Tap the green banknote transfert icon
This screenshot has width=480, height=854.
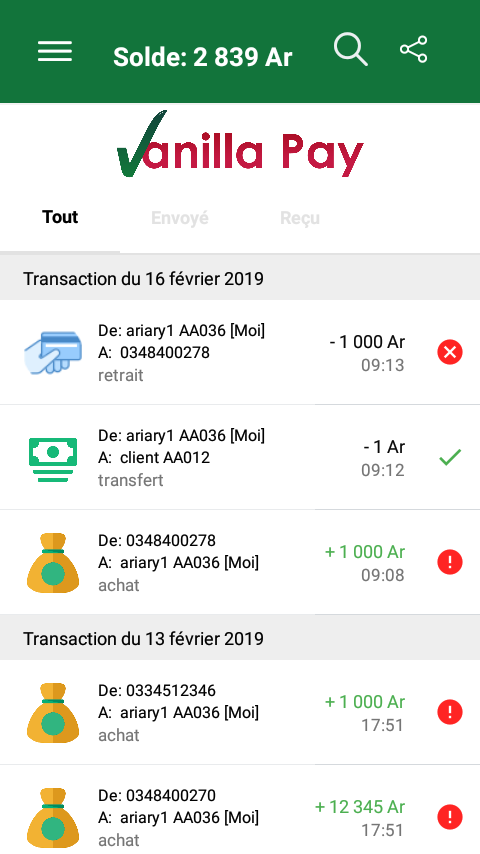pos(53,459)
